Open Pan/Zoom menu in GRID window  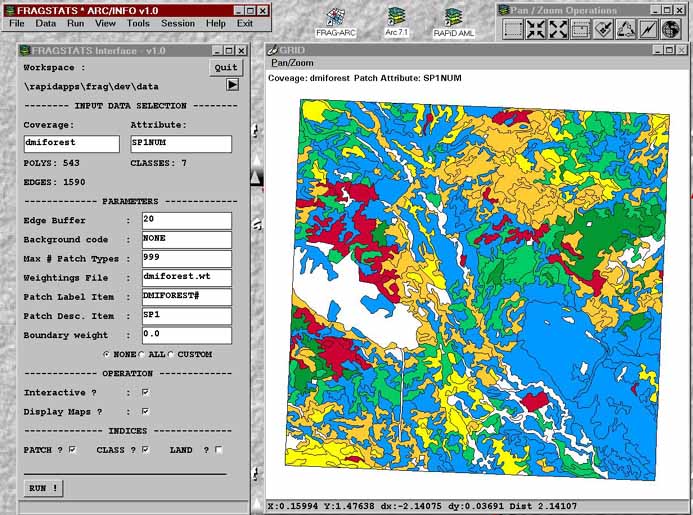(x=292, y=63)
